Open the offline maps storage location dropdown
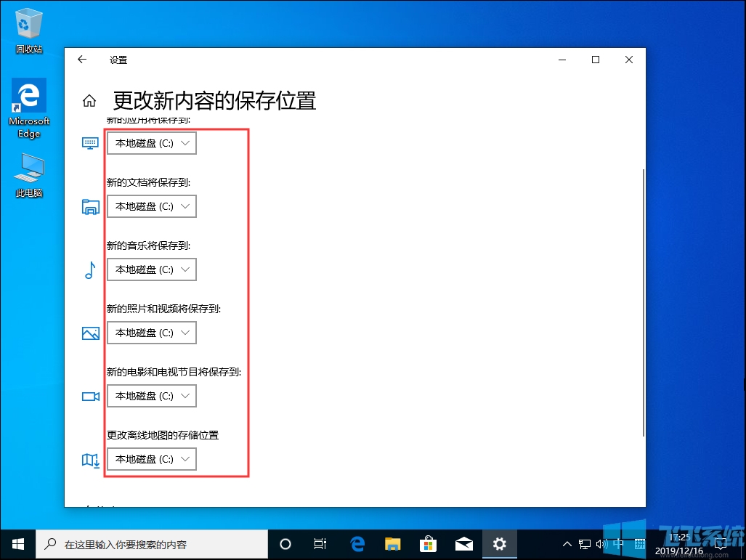The width and height of the screenshot is (746, 560). [151, 459]
